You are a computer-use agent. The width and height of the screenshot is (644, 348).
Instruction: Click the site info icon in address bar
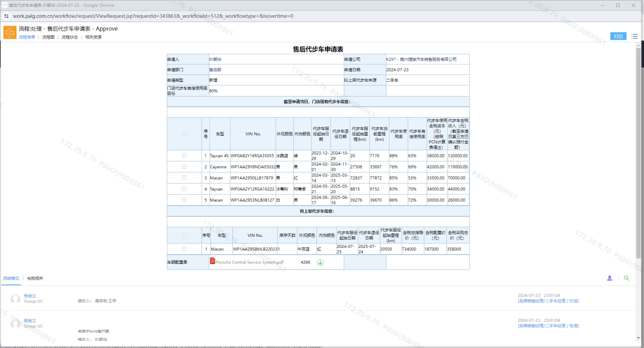(x=7, y=16)
